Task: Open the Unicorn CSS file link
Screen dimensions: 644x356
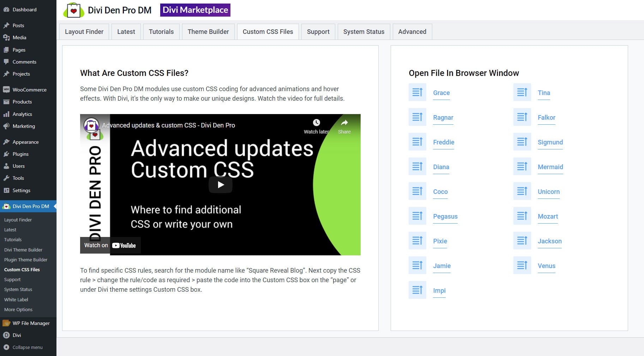Action: (x=548, y=192)
